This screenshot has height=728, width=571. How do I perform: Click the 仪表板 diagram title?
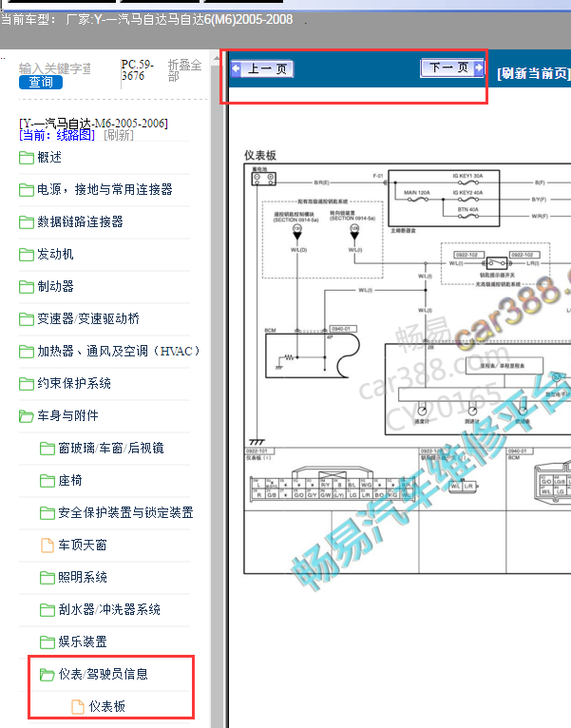point(260,156)
